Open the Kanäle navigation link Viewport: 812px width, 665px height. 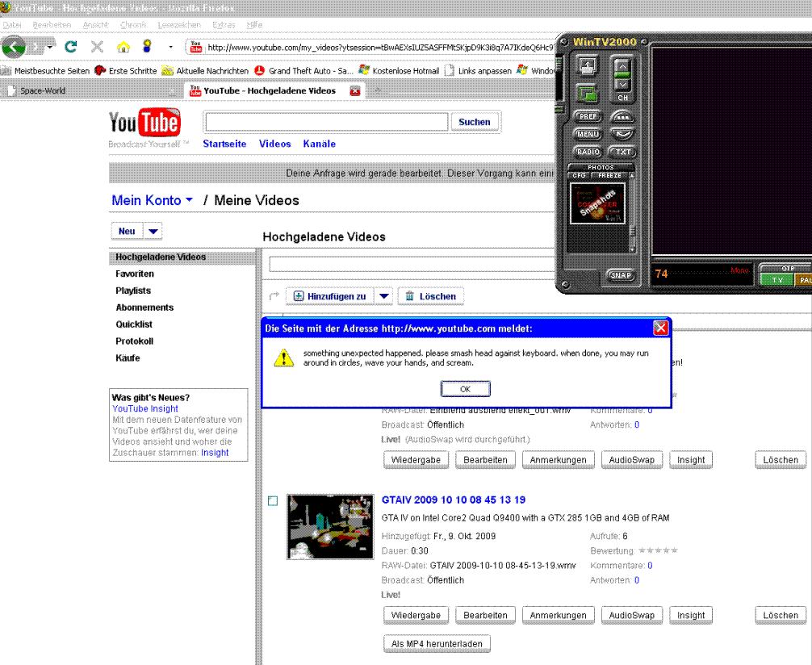coord(319,144)
